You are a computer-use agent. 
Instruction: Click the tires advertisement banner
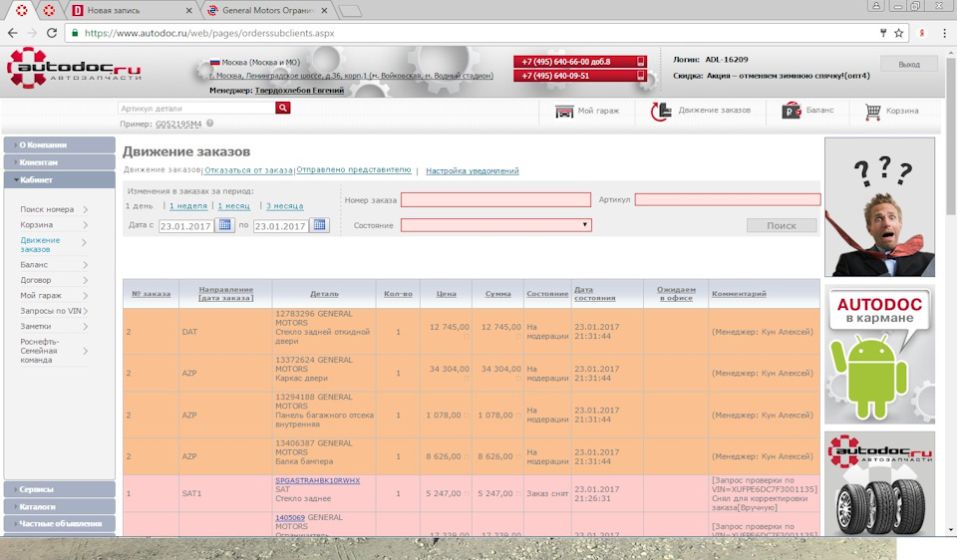[879, 483]
